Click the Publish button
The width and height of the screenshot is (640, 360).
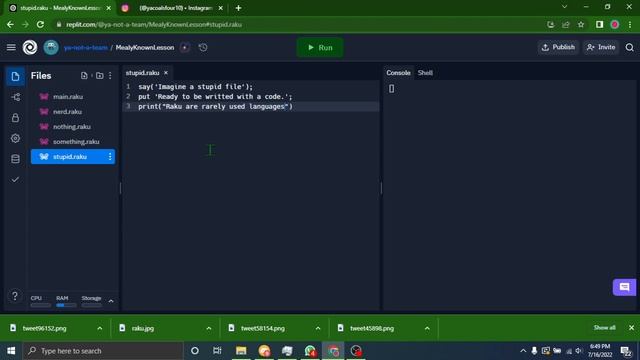[x=558, y=47]
